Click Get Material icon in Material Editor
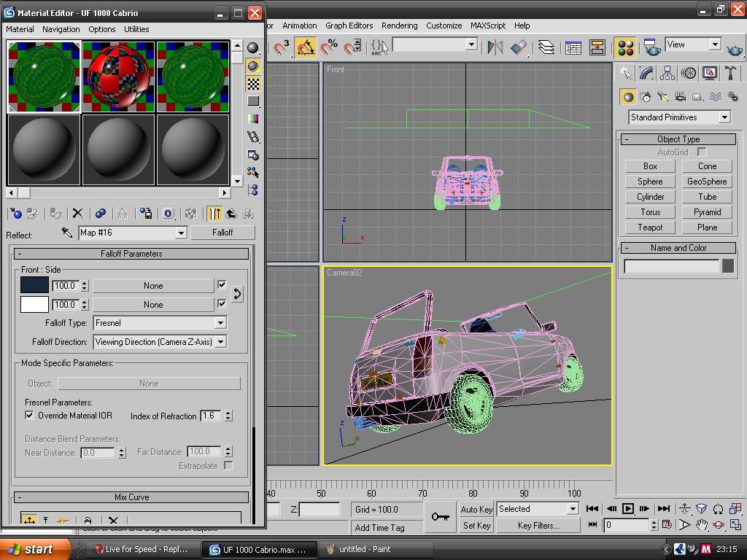 pos(16,214)
